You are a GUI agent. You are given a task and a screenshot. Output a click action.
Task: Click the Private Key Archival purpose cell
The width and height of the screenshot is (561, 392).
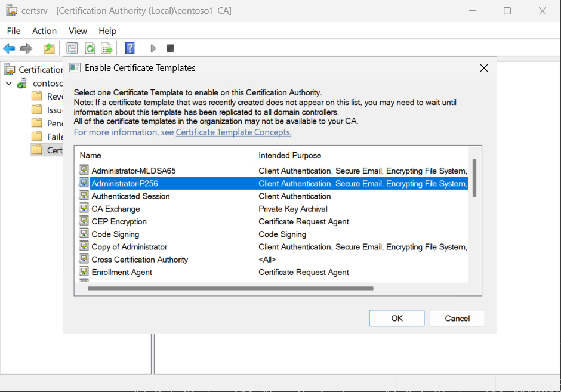(x=293, y=209)
